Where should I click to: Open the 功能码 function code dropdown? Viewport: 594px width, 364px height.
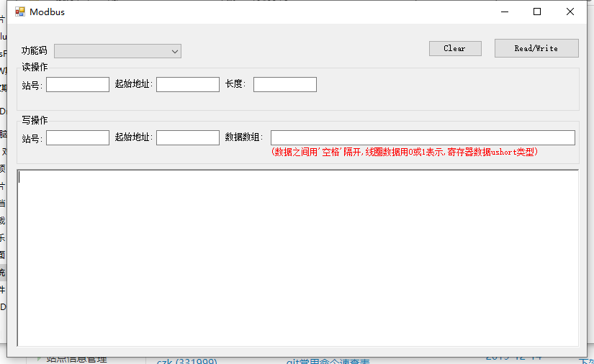(117, 51)
